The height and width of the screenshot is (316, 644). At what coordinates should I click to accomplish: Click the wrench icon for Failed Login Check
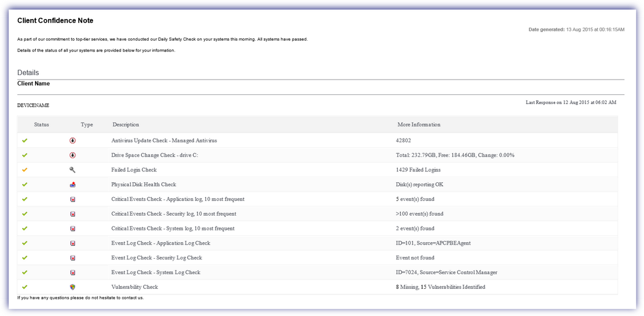click(x=73, y=170)
